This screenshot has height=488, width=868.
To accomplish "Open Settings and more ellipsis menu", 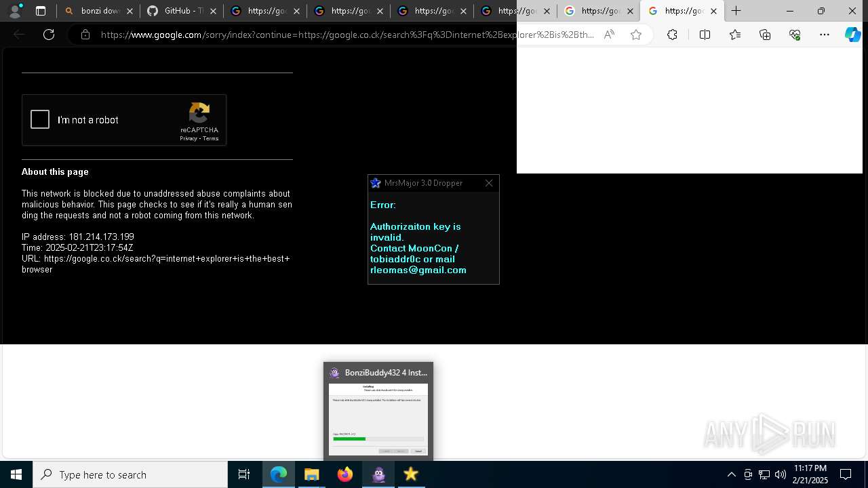I will click(825, 35).
